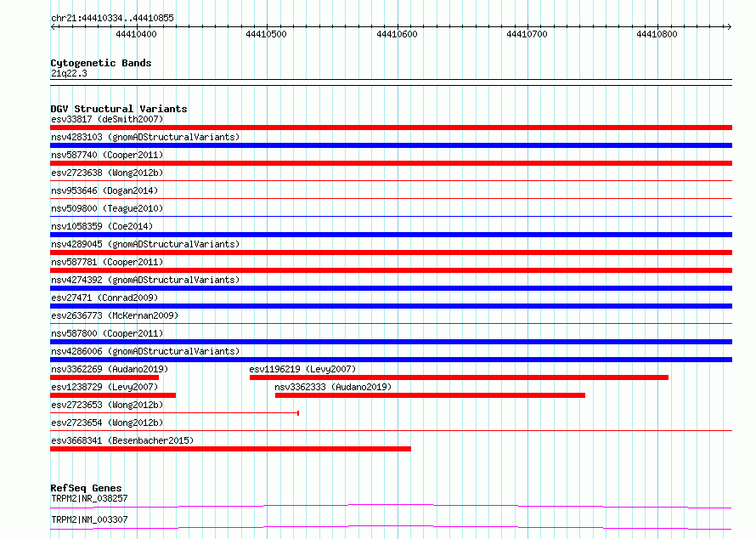Click the red bar of nsv3362333
The height and width of the screenshot is (539, 756).
click(x=430, y=395)
